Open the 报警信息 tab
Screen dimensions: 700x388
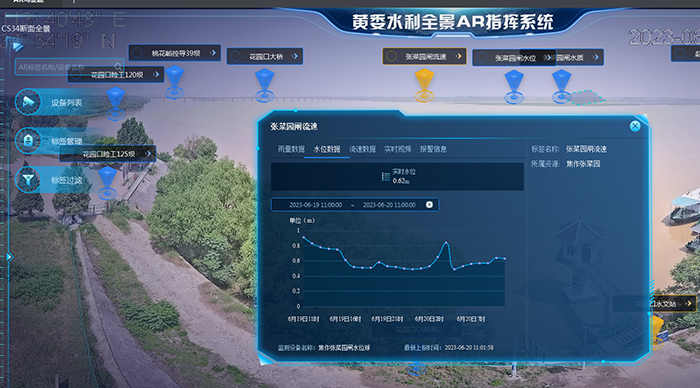433,149
